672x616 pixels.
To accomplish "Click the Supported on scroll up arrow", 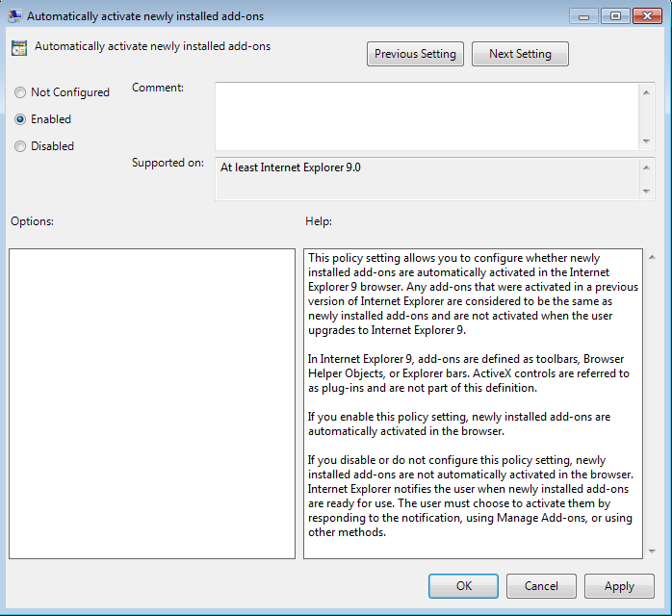I will (646, 167).
